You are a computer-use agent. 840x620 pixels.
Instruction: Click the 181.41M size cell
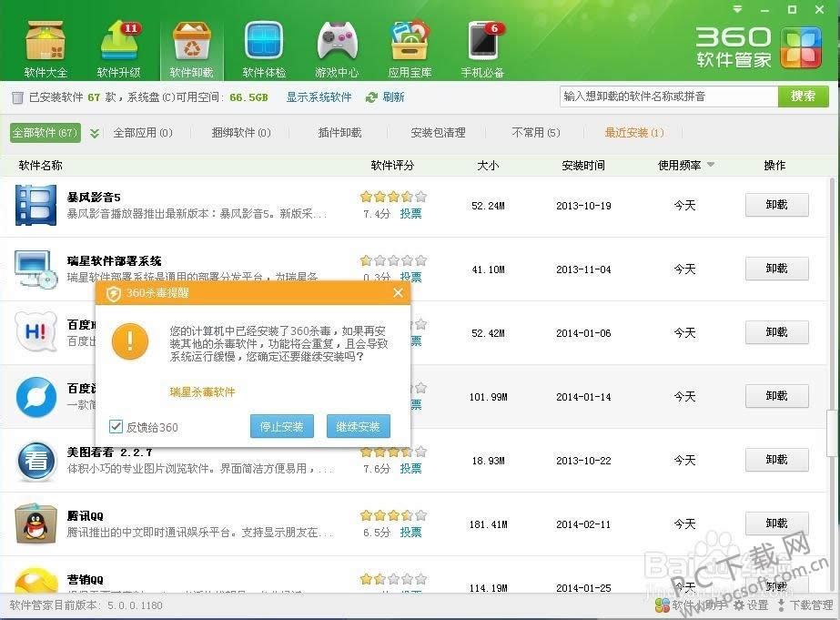point(488,524)
